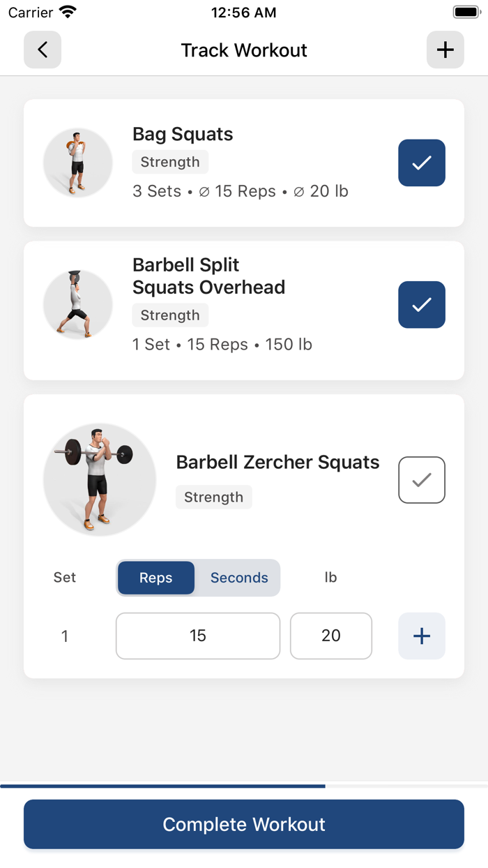Navigate back using the chevron icon
Screen dimensions: 488x868
click(x=42, y=50)
